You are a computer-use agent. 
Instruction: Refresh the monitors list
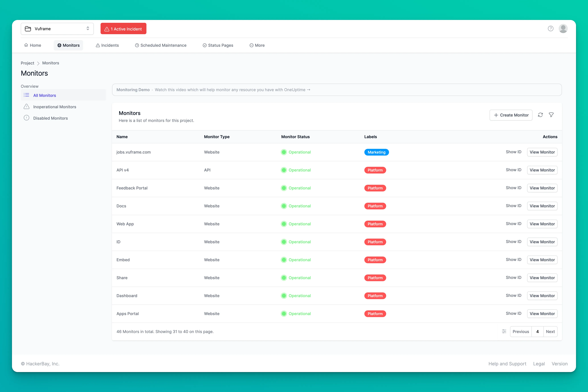coord(540,115)
